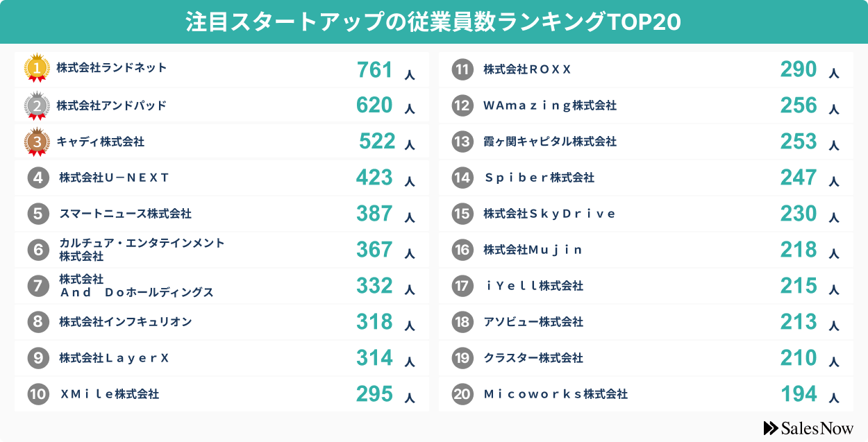The height and width of the screenshot is (442, 868).
Task: Click the 株式会社LayerX company name
Action: click(115, 358)
